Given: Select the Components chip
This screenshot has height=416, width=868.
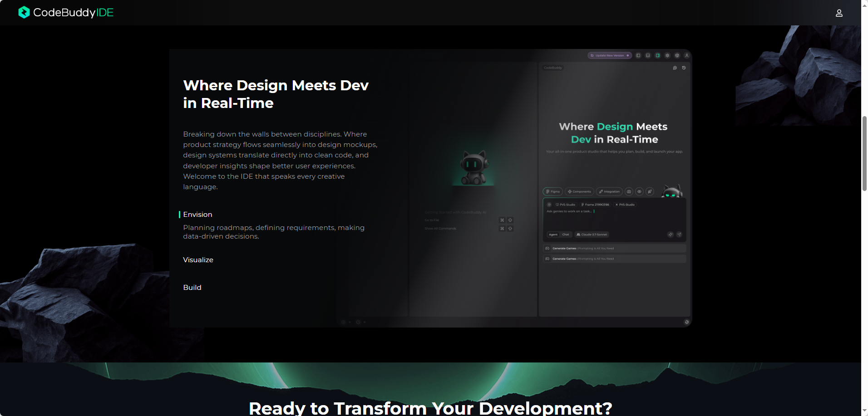Looking at the screenshot, I should coord(579,191).
